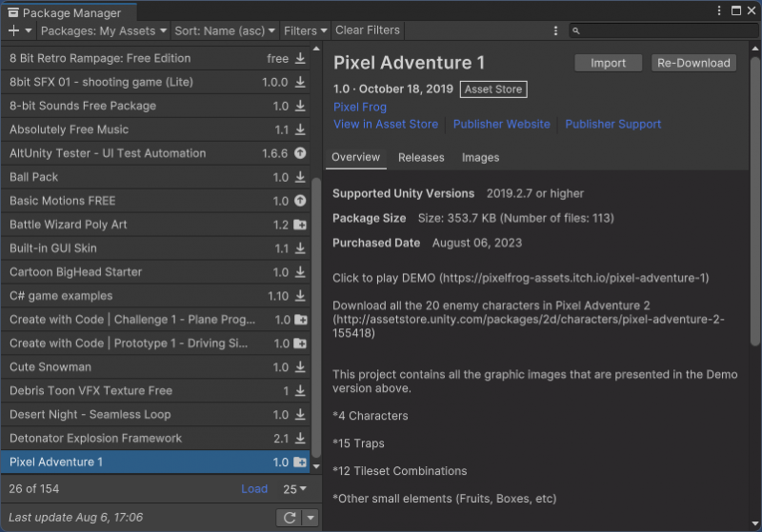Click update arrow icon for AltUnity Tester
762x532 pixels.
[300, 153]
